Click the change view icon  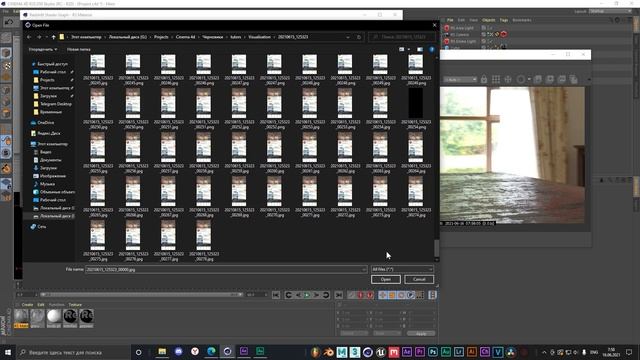(x=402, y=49)
